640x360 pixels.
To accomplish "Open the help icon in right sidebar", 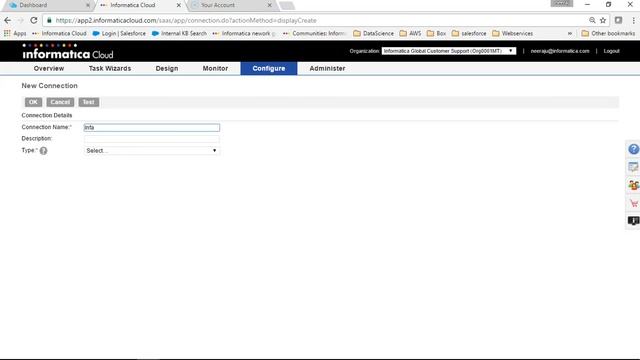I will (633, 149).
